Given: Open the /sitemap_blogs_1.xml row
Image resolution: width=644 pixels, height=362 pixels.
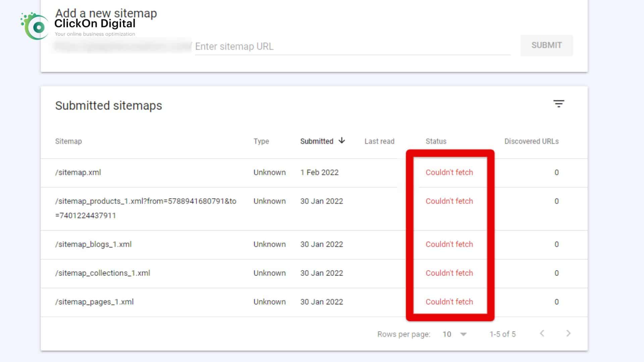Looking at the screenshot, I should (x=314, y=244).
